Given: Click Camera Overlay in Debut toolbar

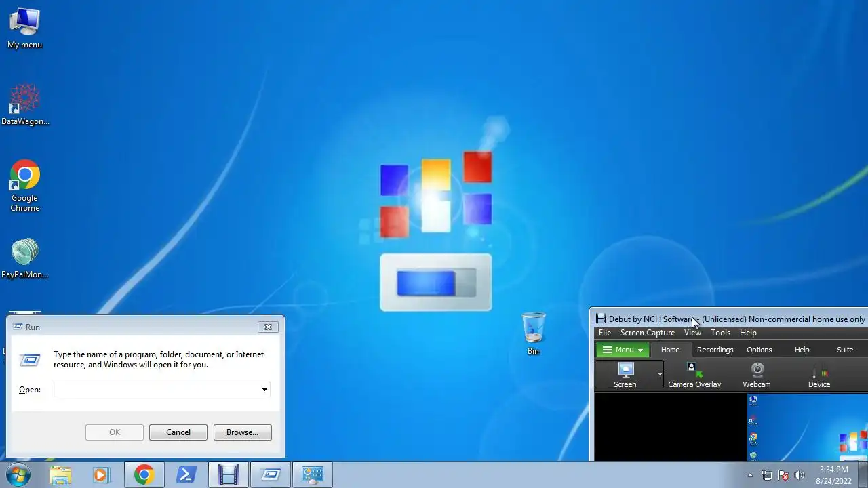Looking at the screenshot, I should point(694,375).
